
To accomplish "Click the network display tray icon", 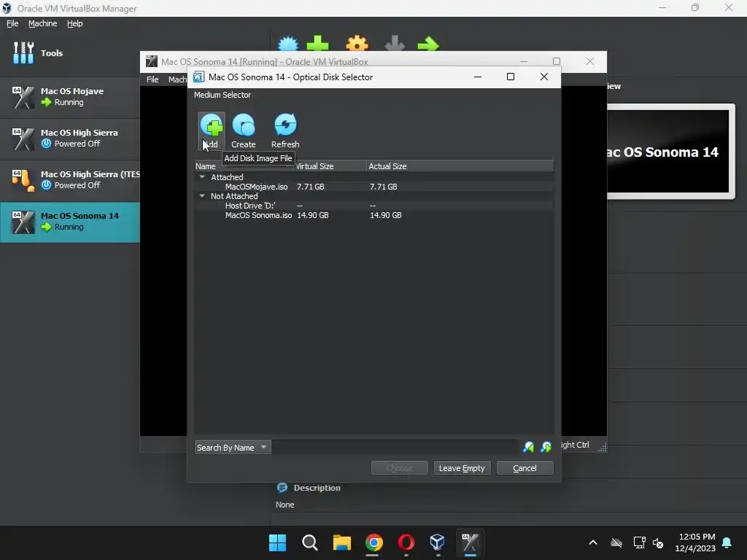I will (639, 542).
